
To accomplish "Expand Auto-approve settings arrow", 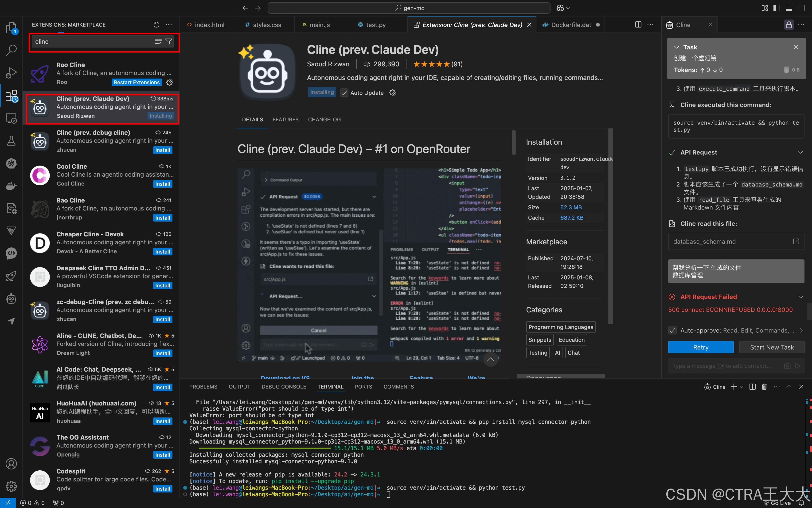I will 801,330.
